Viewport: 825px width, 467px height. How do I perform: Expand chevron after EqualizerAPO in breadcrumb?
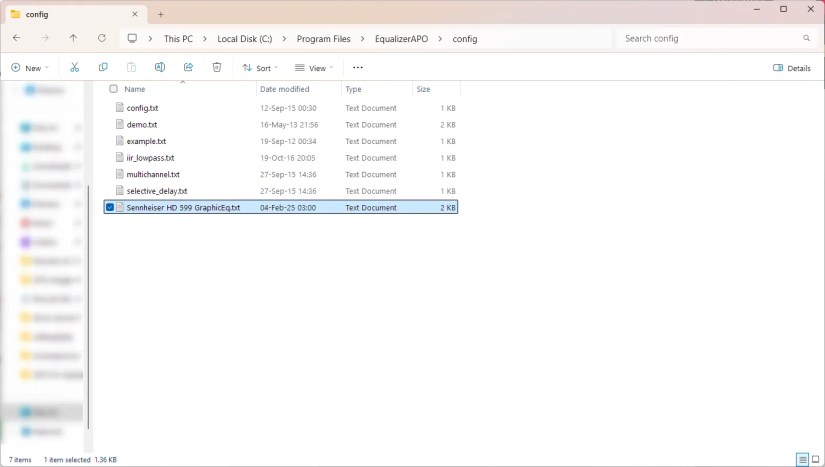pos(440,38)
